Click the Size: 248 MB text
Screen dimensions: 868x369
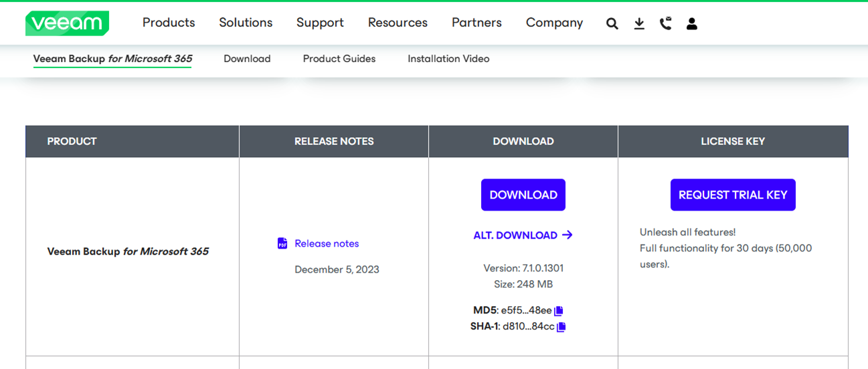(523, 284)
